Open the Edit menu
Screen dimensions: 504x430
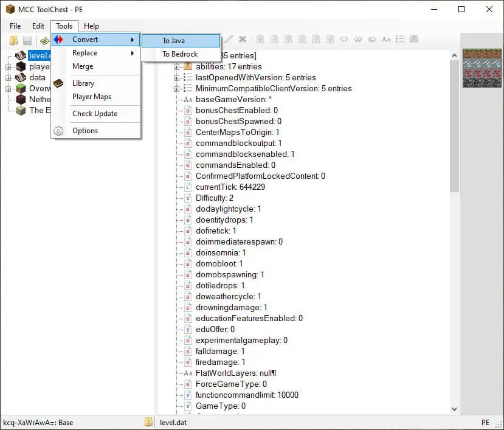(x=38, y=26)
